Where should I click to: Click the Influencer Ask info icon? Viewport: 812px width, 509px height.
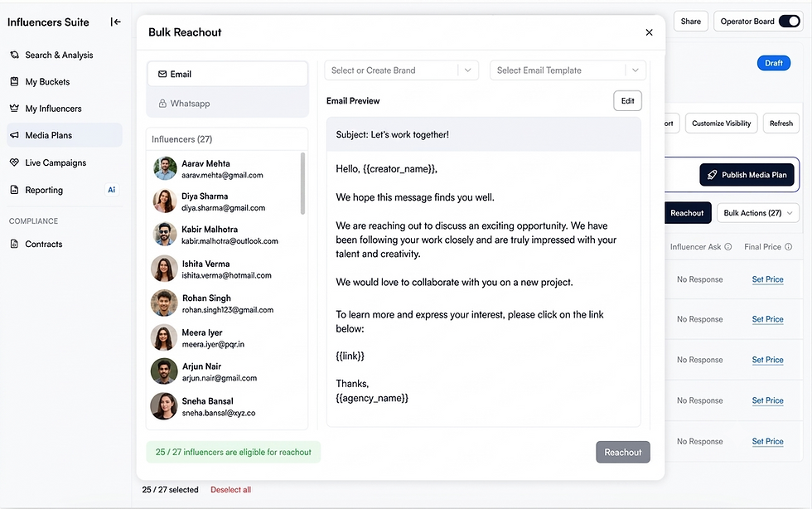pos(728,247)
